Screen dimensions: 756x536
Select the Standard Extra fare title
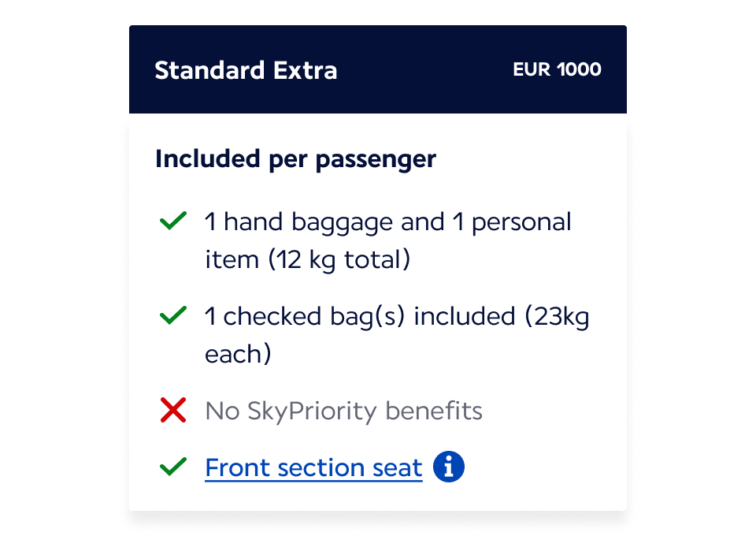[246, 70]
